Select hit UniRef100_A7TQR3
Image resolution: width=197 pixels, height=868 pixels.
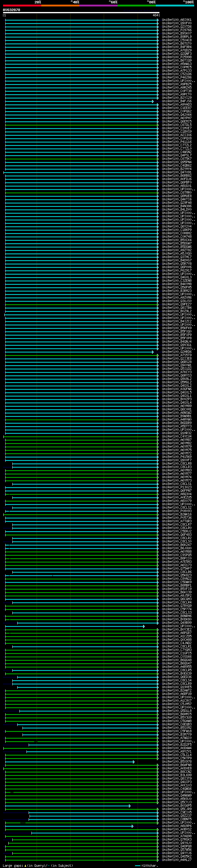coord(176,521)
